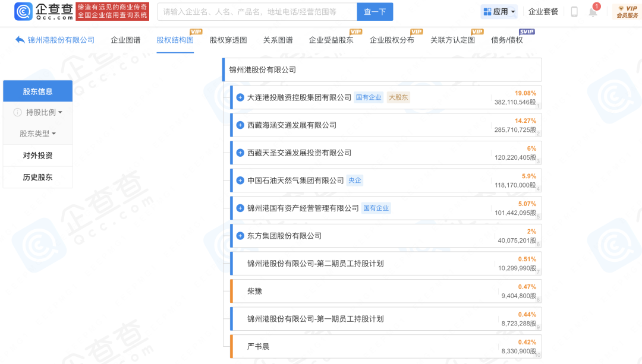Click share count 120,220,405股
Screen dimensions: 642x364
pyautogui.click(x=515, y=157)
